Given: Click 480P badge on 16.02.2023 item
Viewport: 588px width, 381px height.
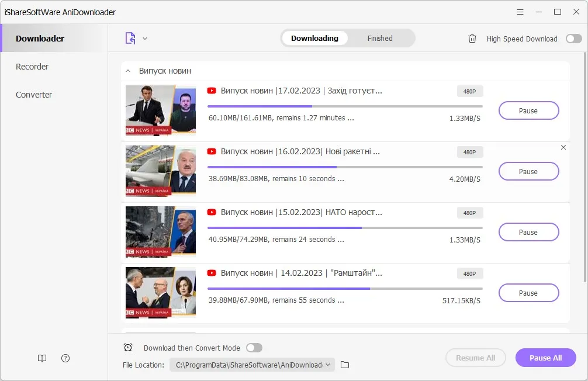Looking at the screenshot, I should pos(470,152).
